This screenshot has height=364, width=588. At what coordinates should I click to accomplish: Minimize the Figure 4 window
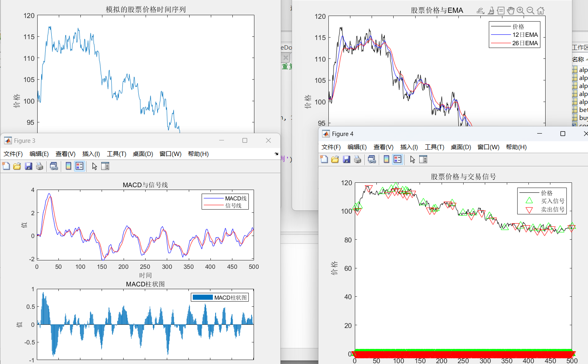click(540, 134)
